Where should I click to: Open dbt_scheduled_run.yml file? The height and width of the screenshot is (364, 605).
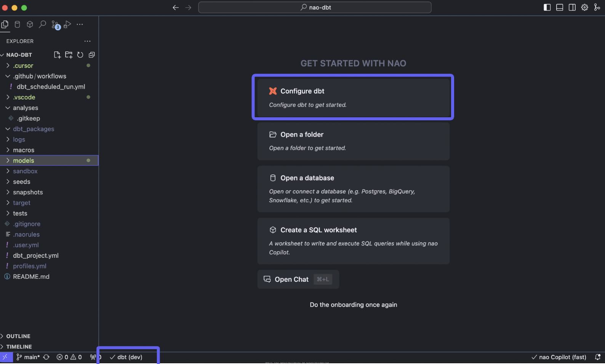click(49, 87)
